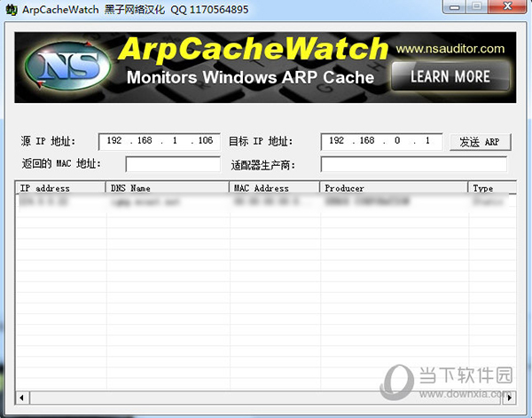The width and height of the screenshot is (532, 418).
Task: Click the horizontal scrollbar left arrow
Action: point(22,398)
